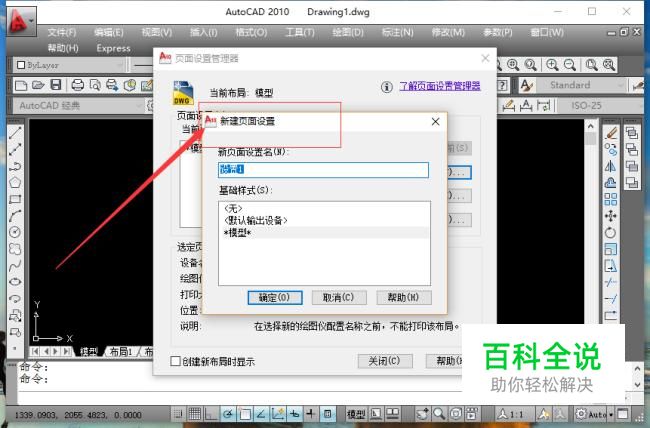Toggle Ortho mode in status bar
The height and width of the screenshot is (428, 650).
pyautogui.click(x=211, y=413)
